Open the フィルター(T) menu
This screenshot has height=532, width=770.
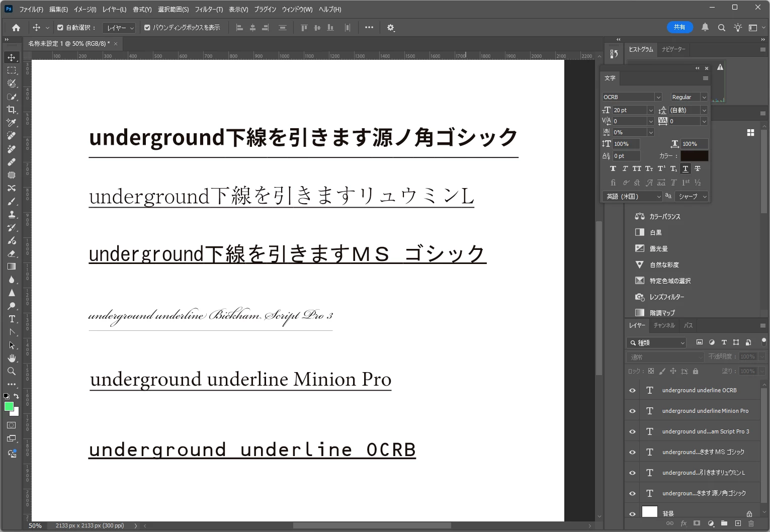coord(209,9)
